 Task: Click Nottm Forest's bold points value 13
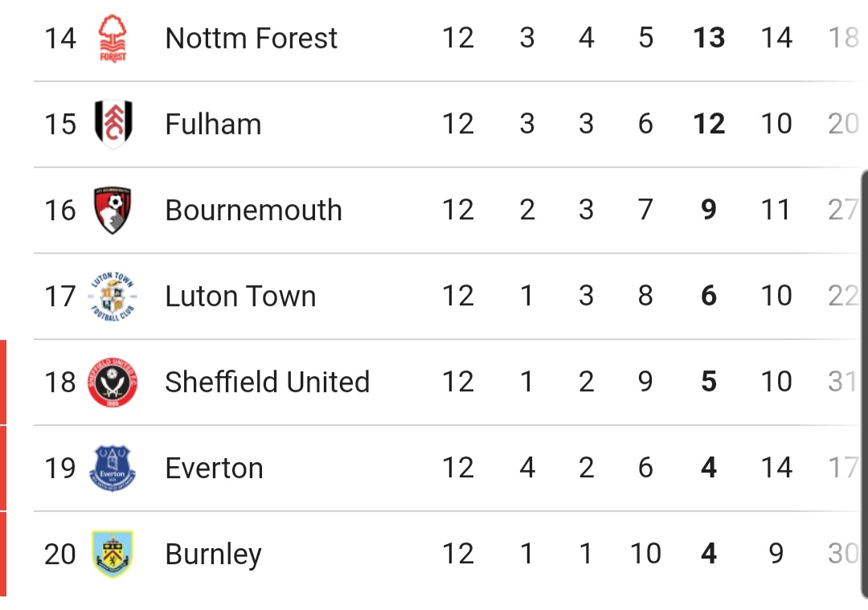(709, 38)
